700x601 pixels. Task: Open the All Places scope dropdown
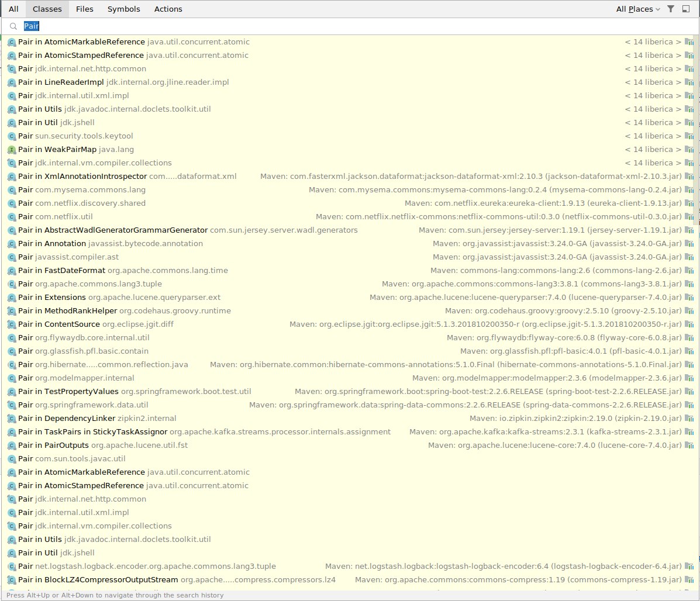click(637, 9)
